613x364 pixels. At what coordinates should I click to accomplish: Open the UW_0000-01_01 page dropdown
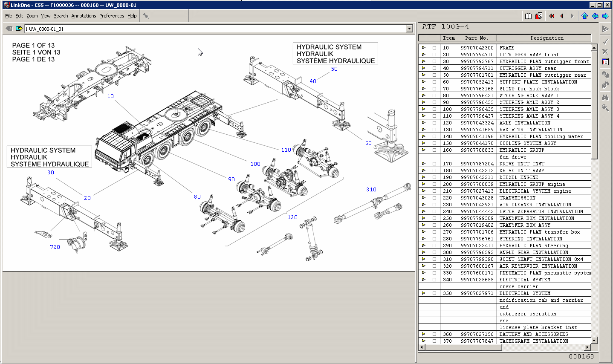pos(409,29)
